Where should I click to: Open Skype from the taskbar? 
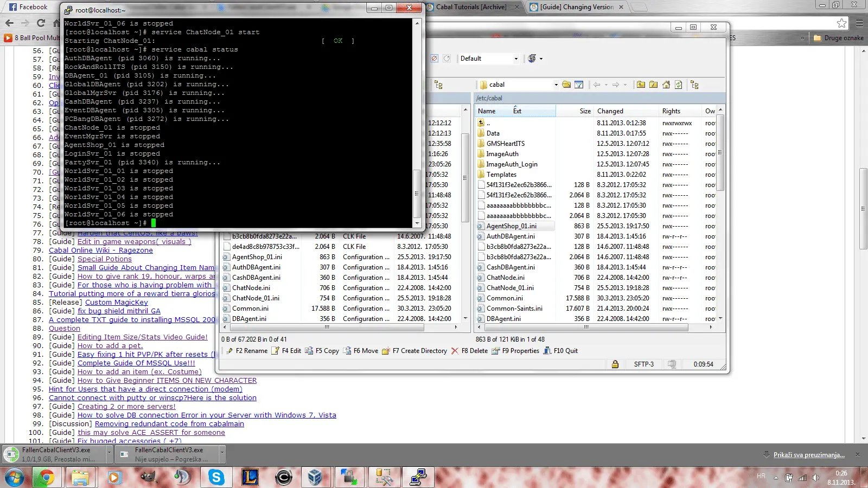pyautogui.click(x=216, y=477)
